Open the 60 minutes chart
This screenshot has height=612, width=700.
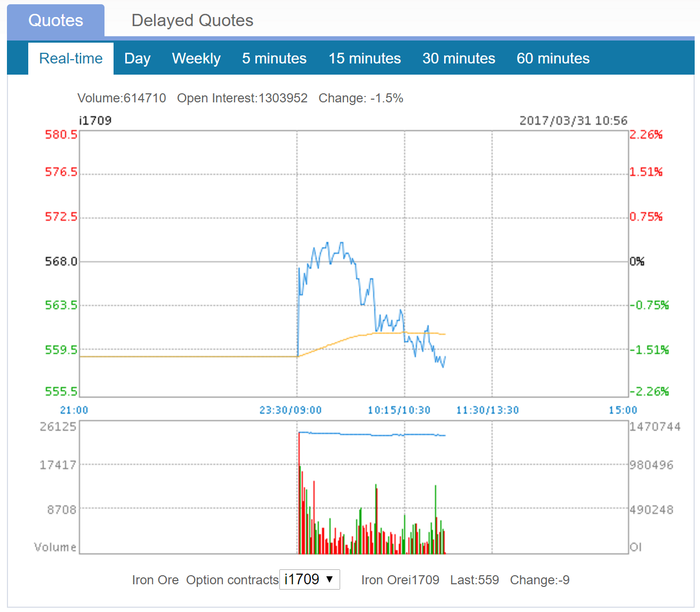click(x=553, y=59)
